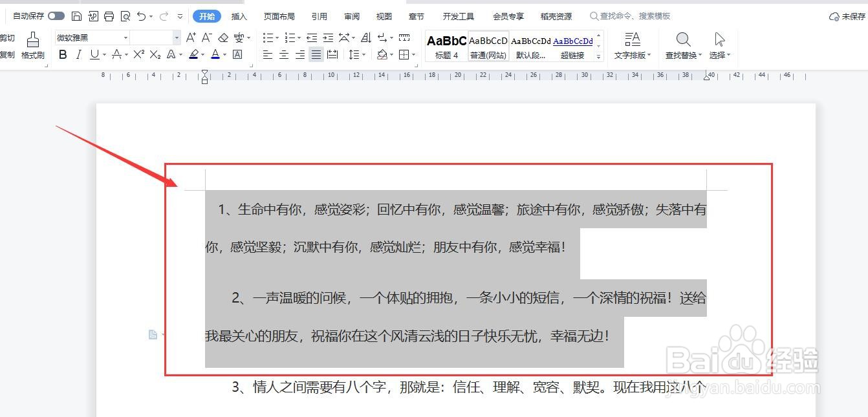Open the 稻壳资源 tab
The image size is (868, 417).
(556, 16)
